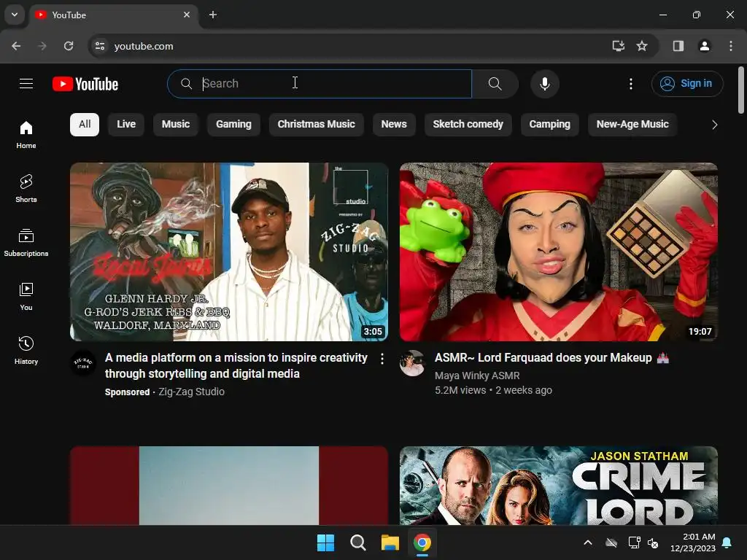The height and width of the screenshot is (560, 747).
Task: Install YouTube app from address bar icon
Action: tap(619, 46)
